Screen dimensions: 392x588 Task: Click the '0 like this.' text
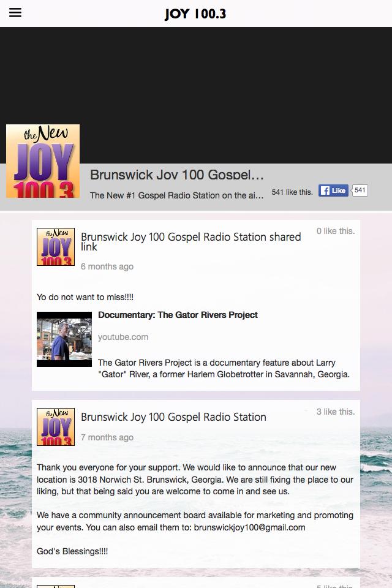pyautogui.click(x=336, y=231)
